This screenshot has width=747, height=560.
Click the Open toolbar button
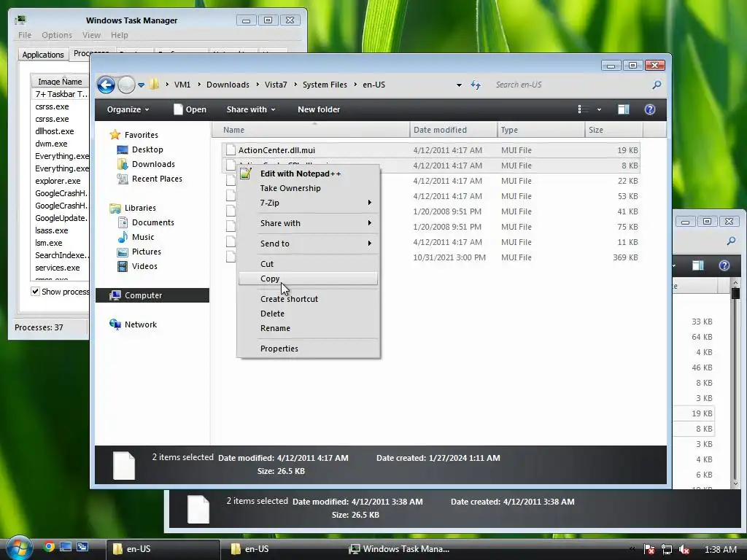[190, 109]
